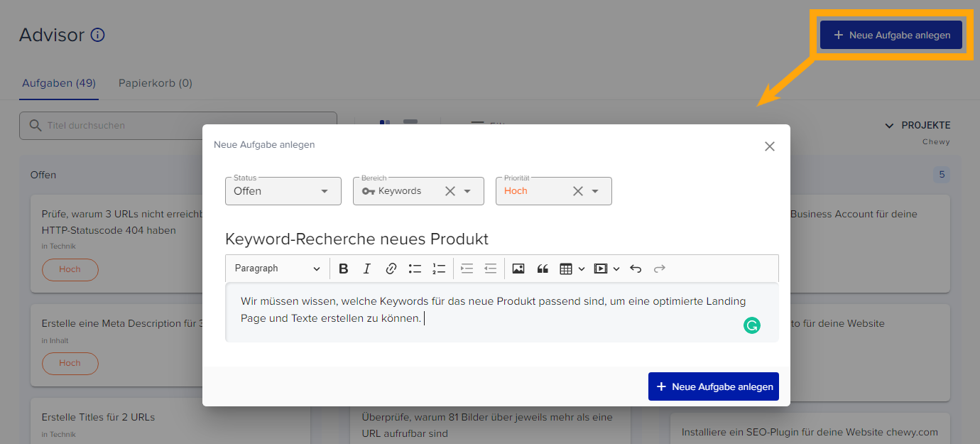The height and width of the screenshot is (444, 980).
Task: Expand the PROJEKTE chevron
Action: tap(889, 126)
